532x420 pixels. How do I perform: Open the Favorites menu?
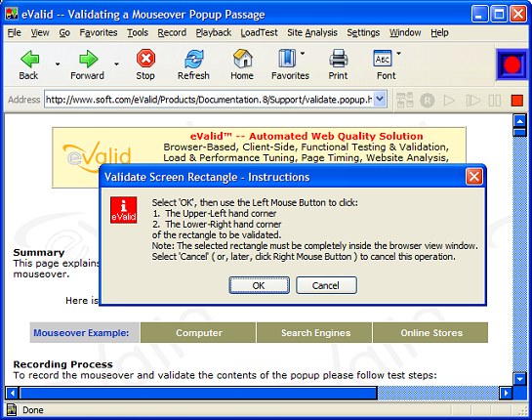coord(99,32)
